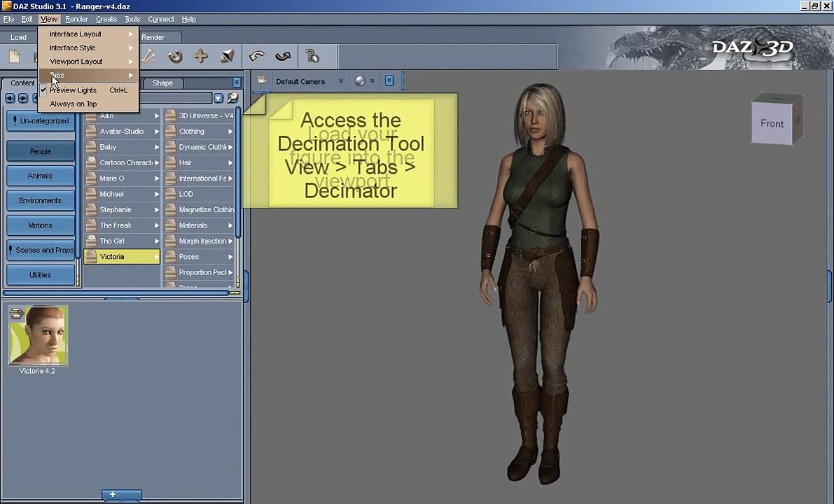Switch to the Load activity tab

coord(18,37)
